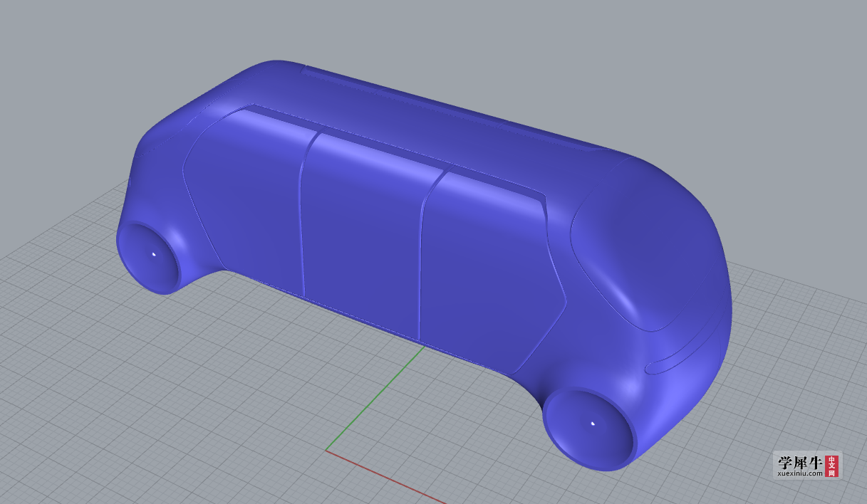This screenshot has height=504, width=867.
Task: Select the wheel at the far left end of the vehicle
Action: [150, 256]
